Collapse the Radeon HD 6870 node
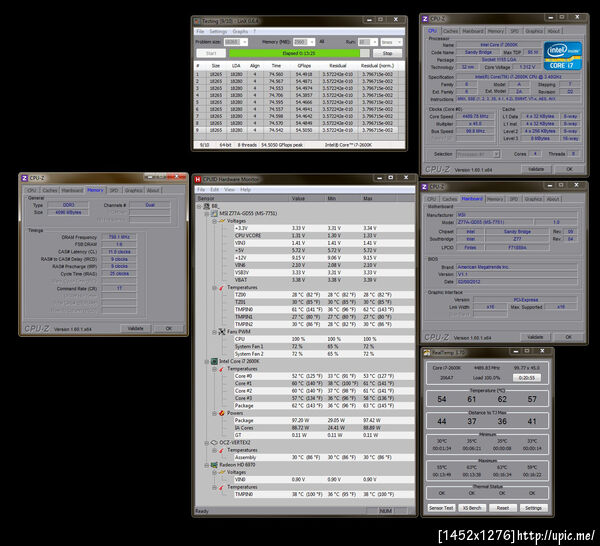This screenshot has height=546, width=600. [x=207, y=465]
